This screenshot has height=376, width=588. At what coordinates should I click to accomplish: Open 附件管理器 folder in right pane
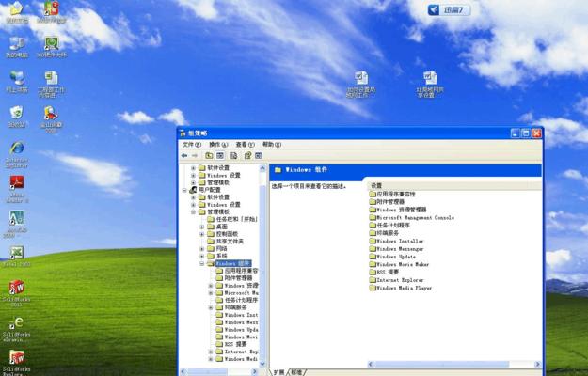coord(387,202)
